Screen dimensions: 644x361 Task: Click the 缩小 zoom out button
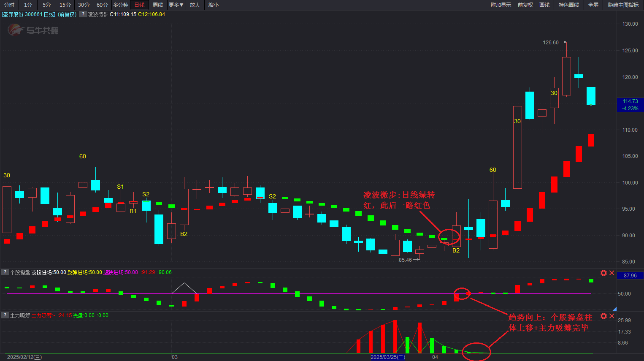[x=214, y=5]
